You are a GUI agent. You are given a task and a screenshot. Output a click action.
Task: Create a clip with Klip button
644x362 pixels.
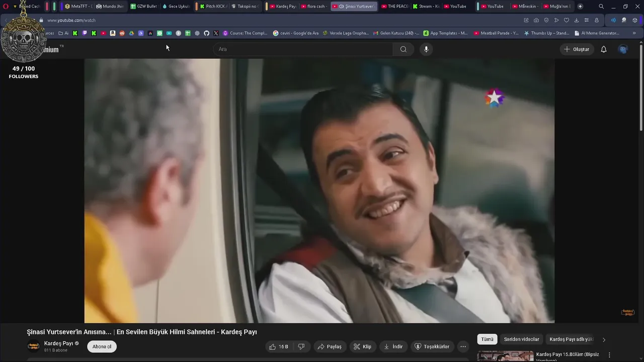click(362, 346)
